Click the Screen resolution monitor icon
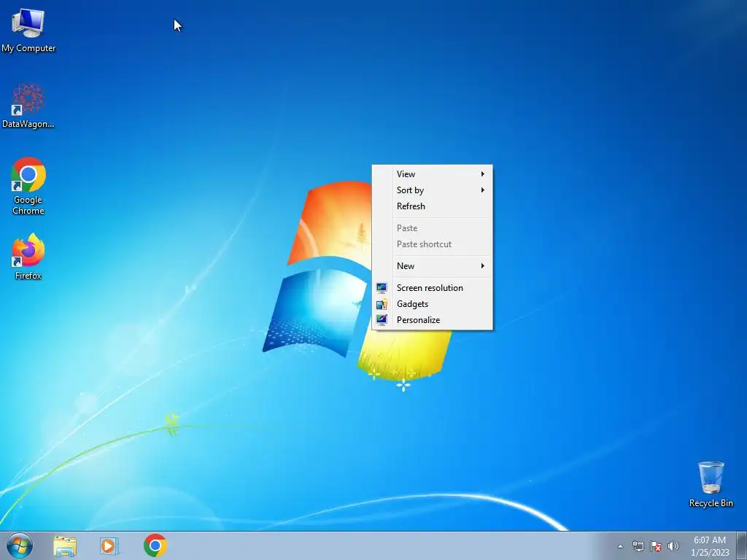The image size is (747, 560). tap(382, 287)
